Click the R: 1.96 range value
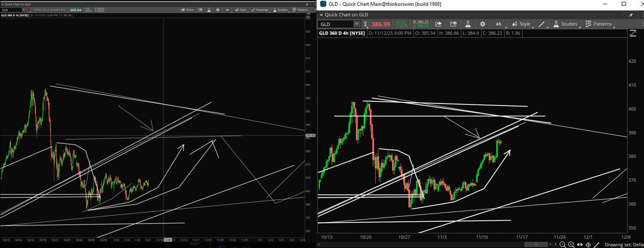 [x=513, y=33]
